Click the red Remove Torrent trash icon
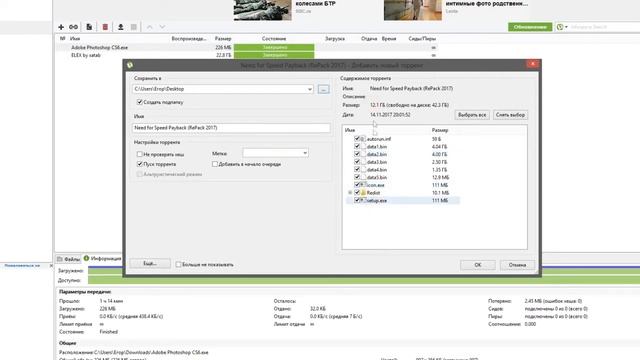The height and width of the screenshot is (360, 640). click(x=105, y=27)
